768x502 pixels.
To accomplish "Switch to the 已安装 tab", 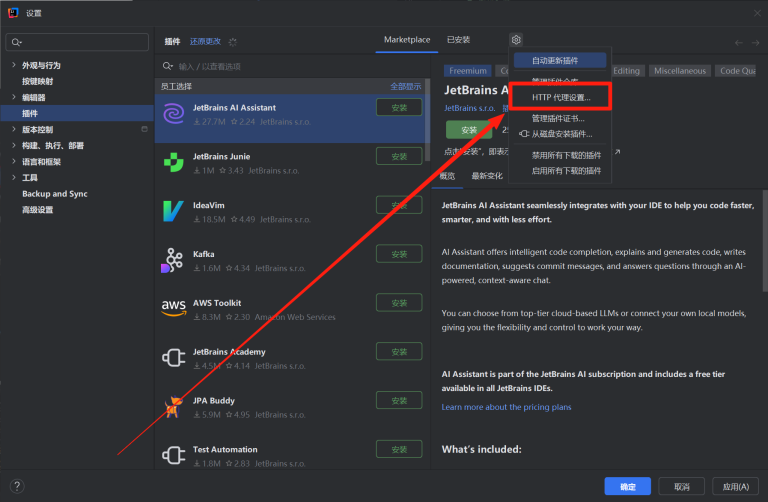I will point(458,40).
